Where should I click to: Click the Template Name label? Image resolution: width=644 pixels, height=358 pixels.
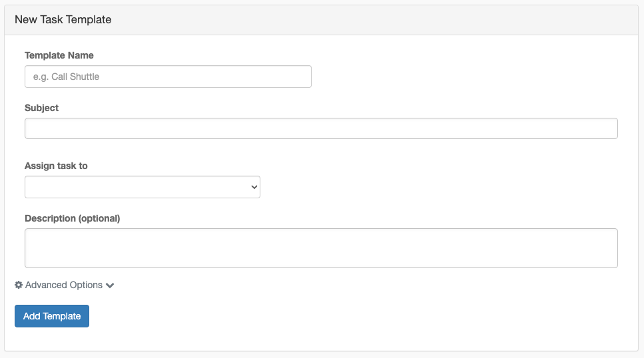click(x=59, y=55)
